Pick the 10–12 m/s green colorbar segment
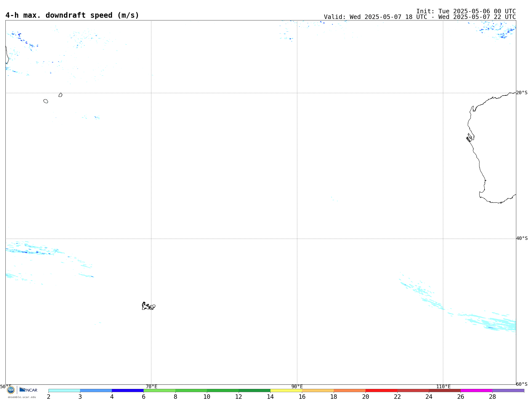Screen dimensions: 532x400 (223, 390)
